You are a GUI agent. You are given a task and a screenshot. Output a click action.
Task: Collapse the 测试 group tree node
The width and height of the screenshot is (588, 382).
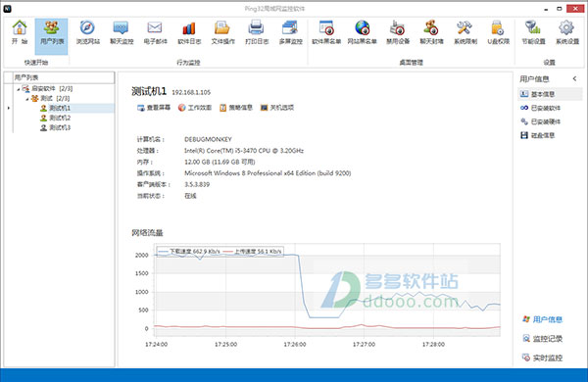tap(27, 99)
